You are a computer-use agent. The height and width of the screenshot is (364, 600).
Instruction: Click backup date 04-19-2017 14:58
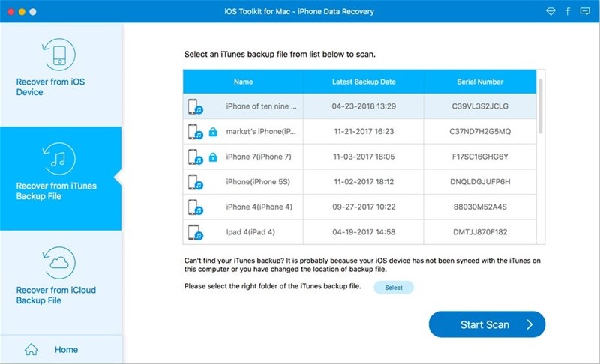tap(364, 232)
